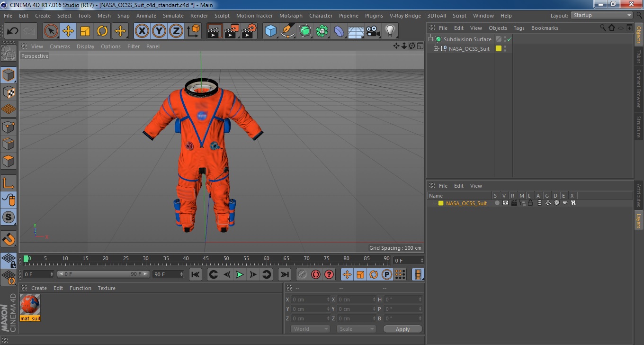This screenshot has height=345, width=644.
Task: Click the X position input field
Action: [310, 300]
